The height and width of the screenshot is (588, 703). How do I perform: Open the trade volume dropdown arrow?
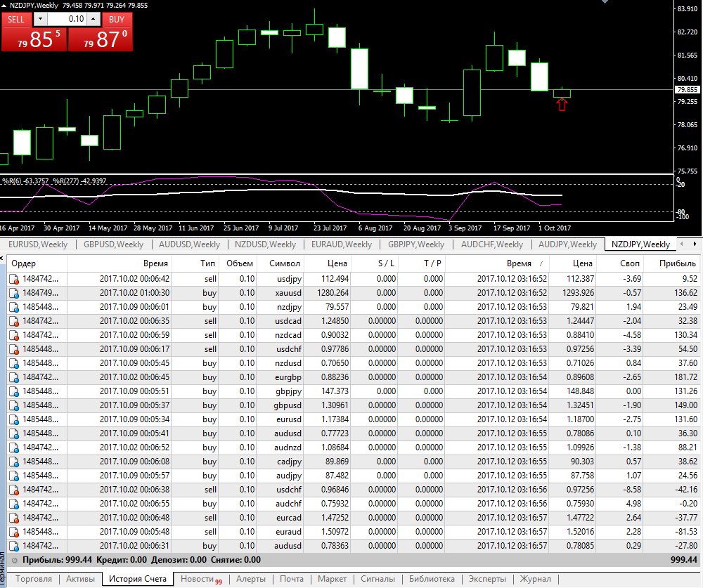(40, 19)
